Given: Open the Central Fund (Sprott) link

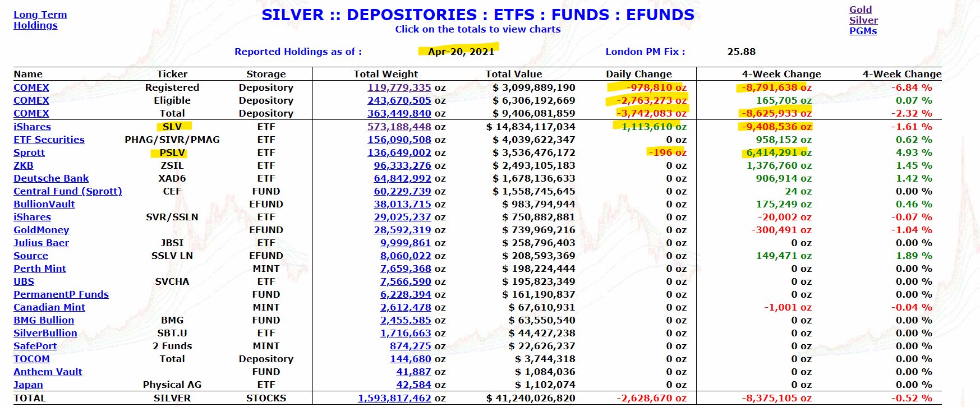Looking at the screenshot, I should click(x=68, y=191).
